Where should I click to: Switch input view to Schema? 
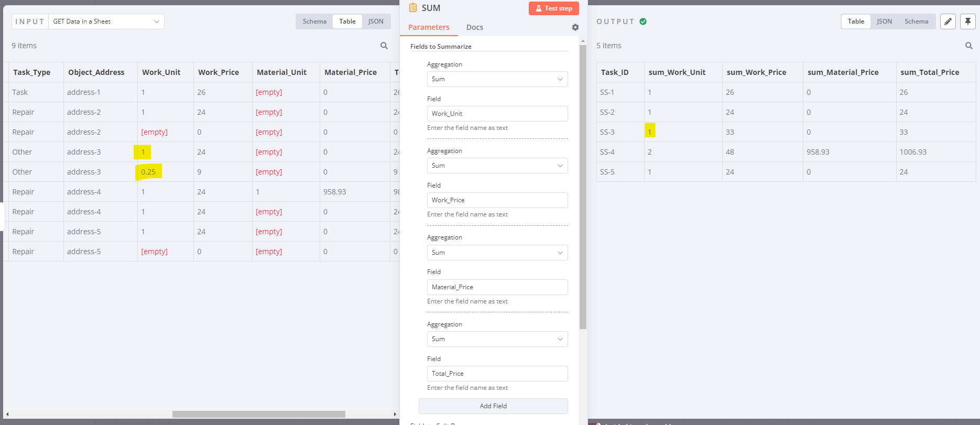coord(314,21)
